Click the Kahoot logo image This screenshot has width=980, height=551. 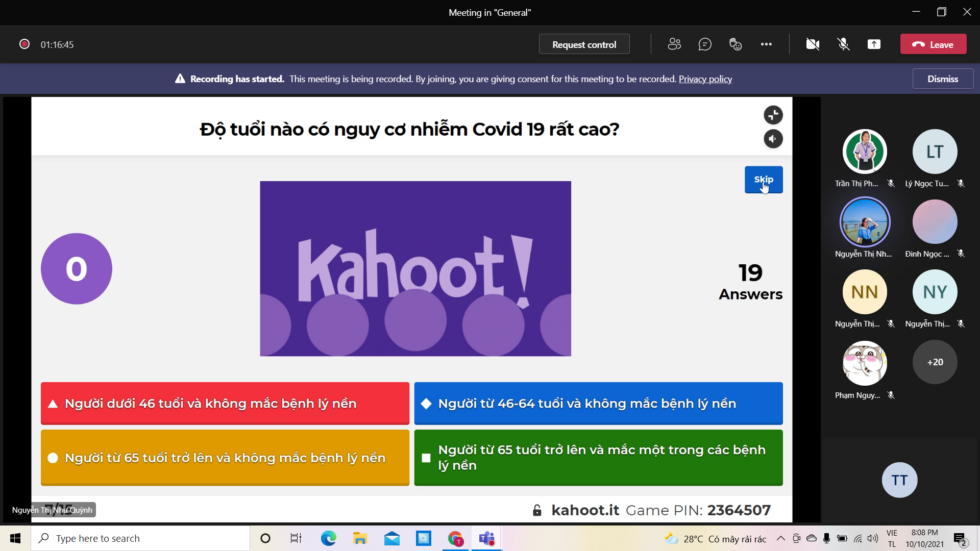tap(415, 269)
